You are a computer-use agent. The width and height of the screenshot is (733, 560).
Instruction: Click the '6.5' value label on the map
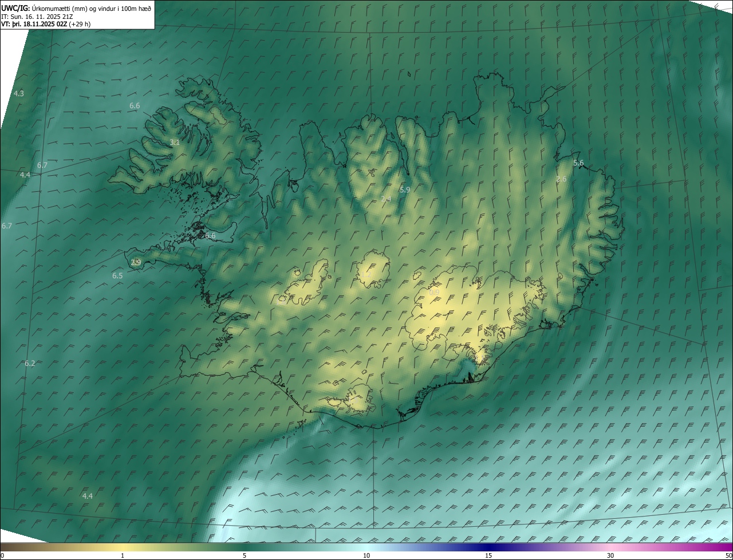[117, 276]
